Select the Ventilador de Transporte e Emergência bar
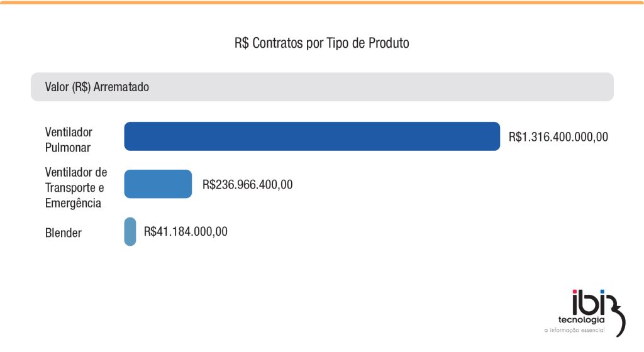The width and height of the screenshot is (644, 352). [158, 184]
